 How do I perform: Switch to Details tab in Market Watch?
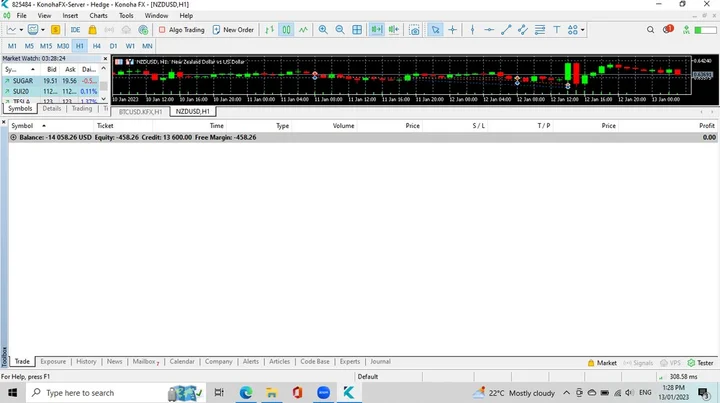[x=51, y=109]
